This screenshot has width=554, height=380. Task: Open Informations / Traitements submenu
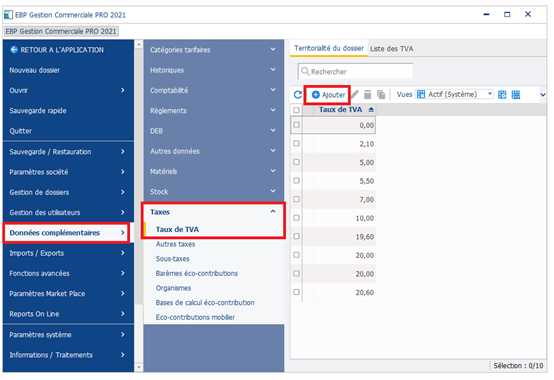coord(68,355)
